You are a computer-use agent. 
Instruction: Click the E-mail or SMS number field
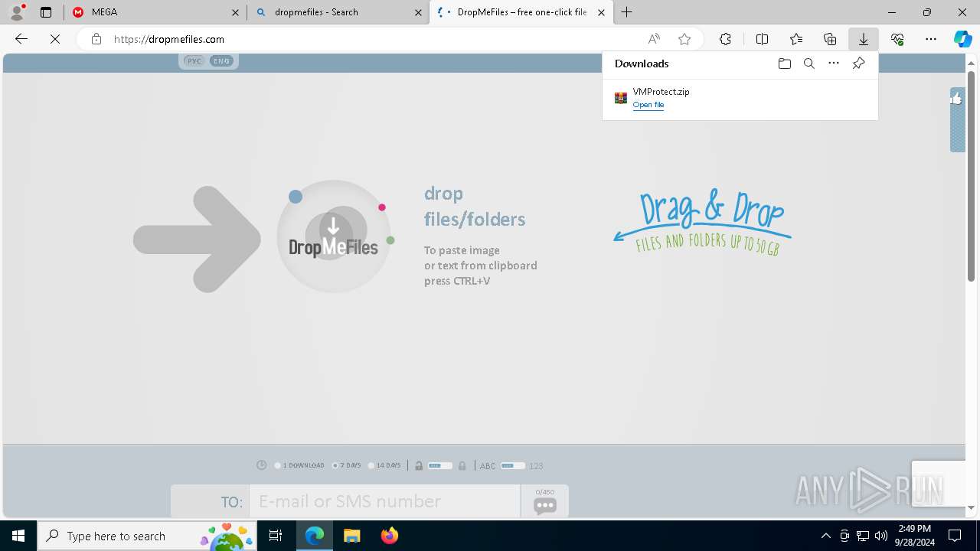coord(384,501)
